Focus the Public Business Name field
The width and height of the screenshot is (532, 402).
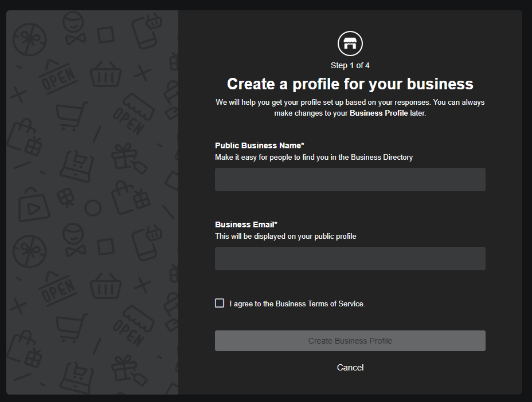350,179
